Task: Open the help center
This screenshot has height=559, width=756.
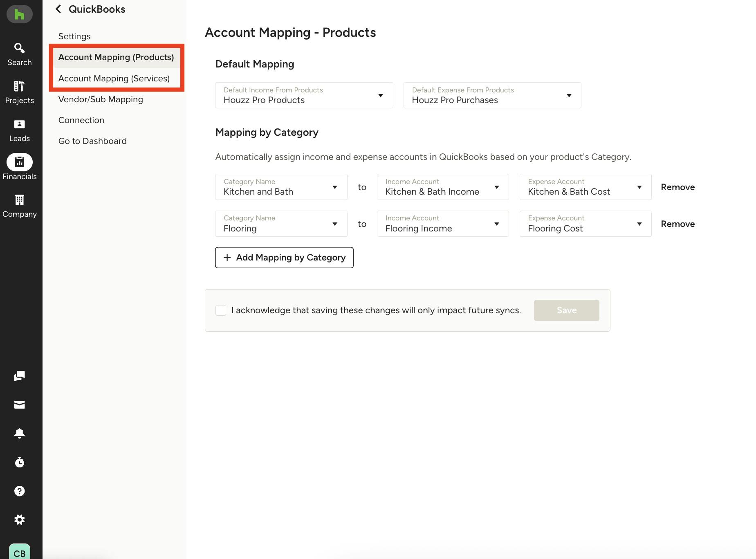Action: pyautogui.click(x=19, y=491)
